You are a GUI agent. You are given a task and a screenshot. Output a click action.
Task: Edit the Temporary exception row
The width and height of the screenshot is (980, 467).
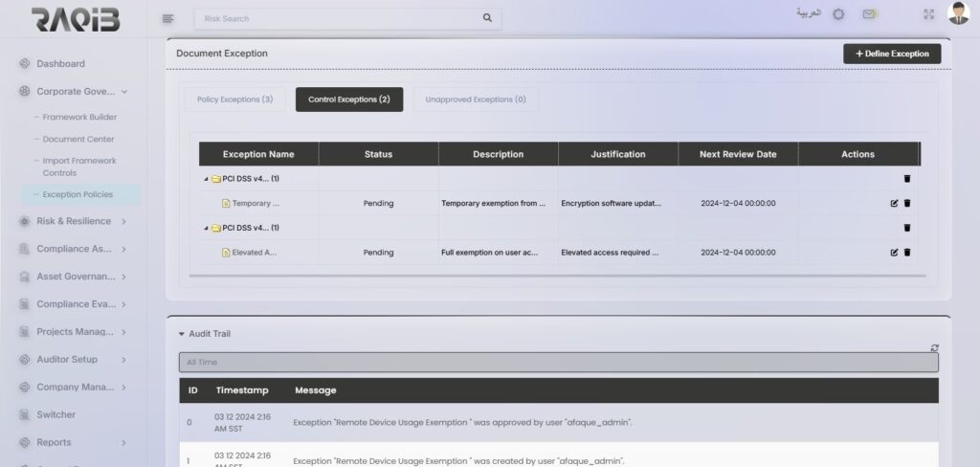click(894, 203)
